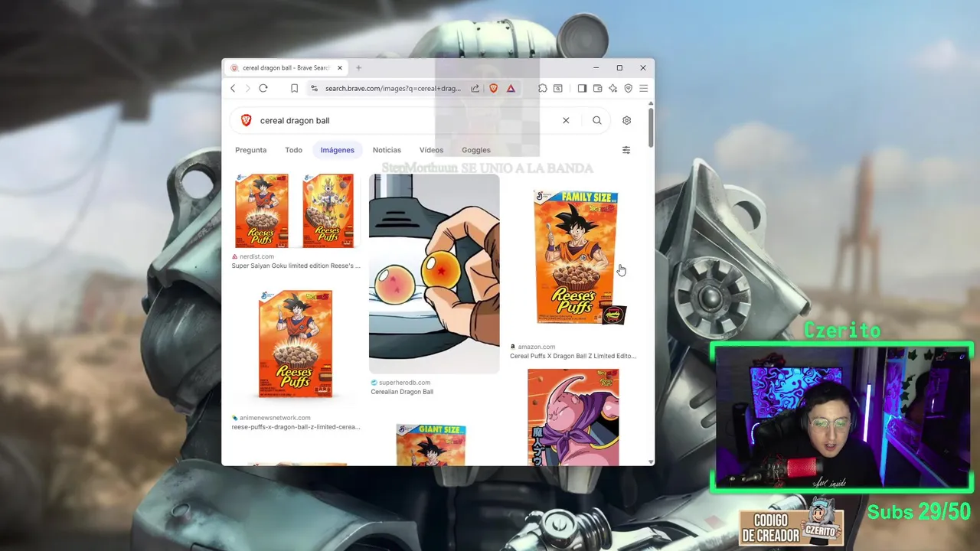The width and height of the screenshot is (980, 551).
Task: Open Brave Rewards triangle icon
Action: 511,89
